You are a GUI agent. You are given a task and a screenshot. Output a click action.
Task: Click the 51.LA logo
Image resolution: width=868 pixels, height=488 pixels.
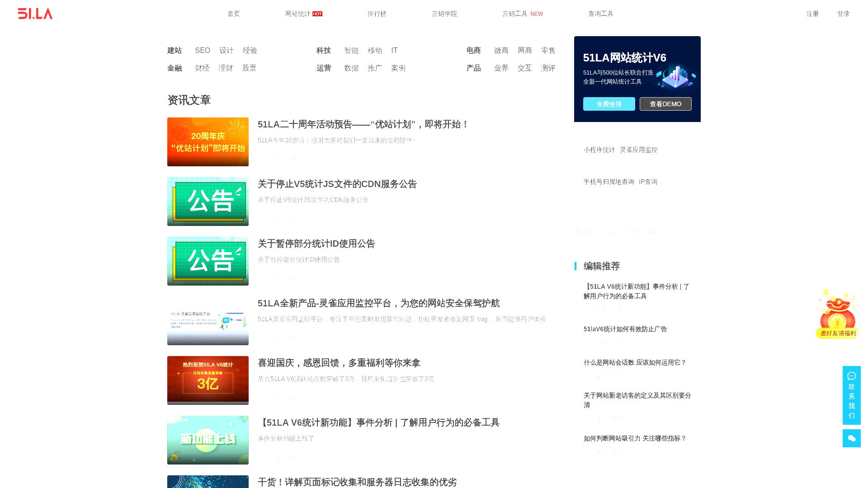coord(35,14)
